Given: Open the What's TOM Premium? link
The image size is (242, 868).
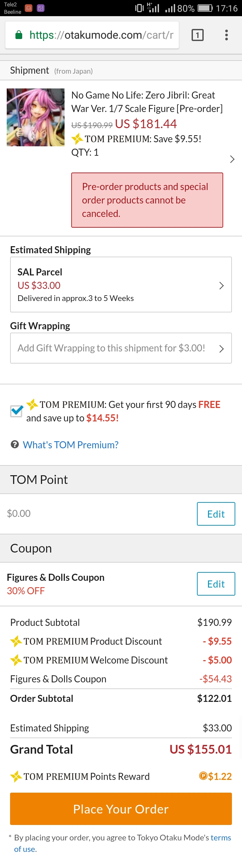Looking at the screenshot, I should 71,445.
